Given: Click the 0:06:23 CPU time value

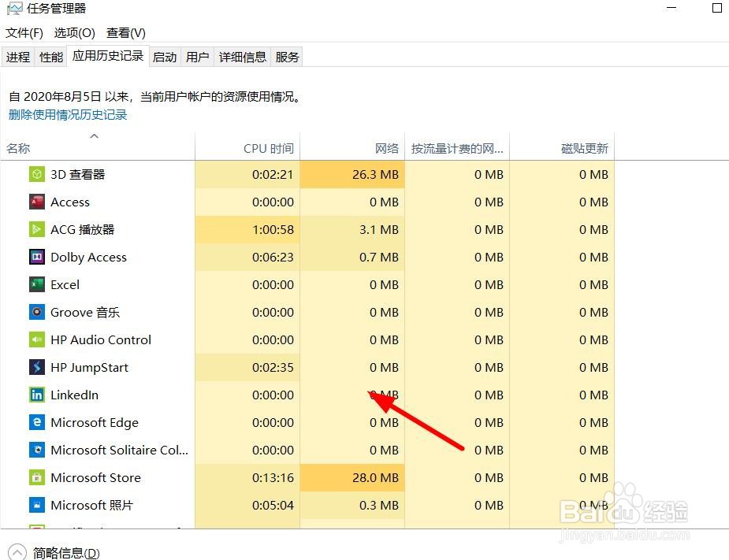Looking at the screenshot, I should click(x=273, y=257).
